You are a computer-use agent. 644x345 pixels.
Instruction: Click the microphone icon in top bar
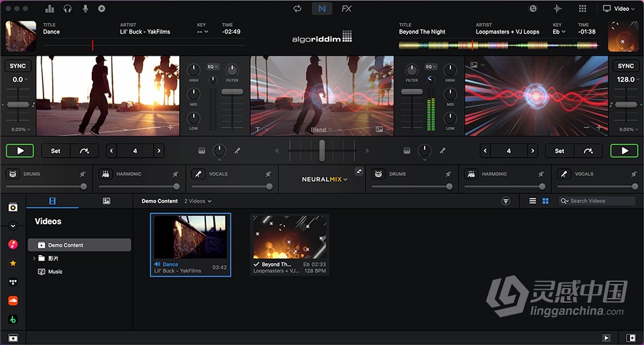pyautogui.click(x=85, y=9)
